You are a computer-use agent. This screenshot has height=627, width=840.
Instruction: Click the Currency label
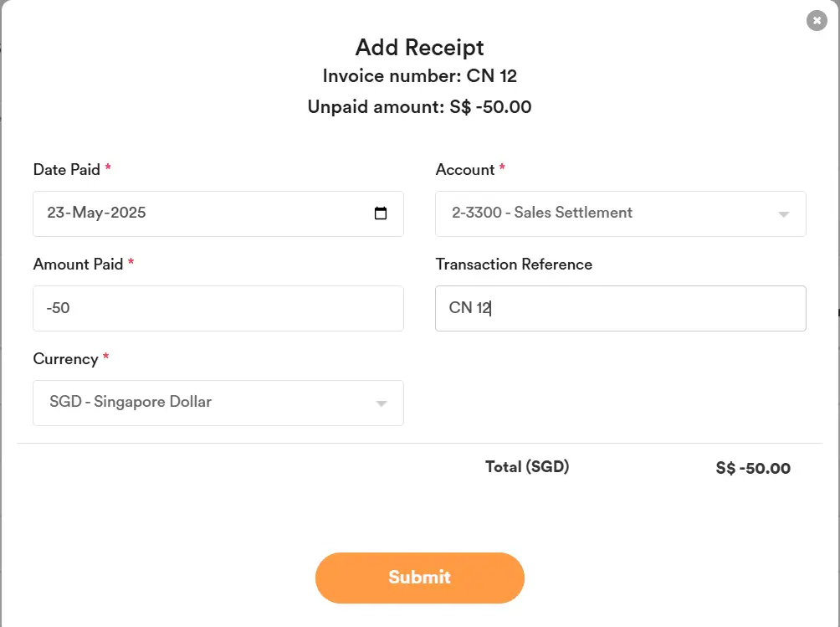point(64,358)
